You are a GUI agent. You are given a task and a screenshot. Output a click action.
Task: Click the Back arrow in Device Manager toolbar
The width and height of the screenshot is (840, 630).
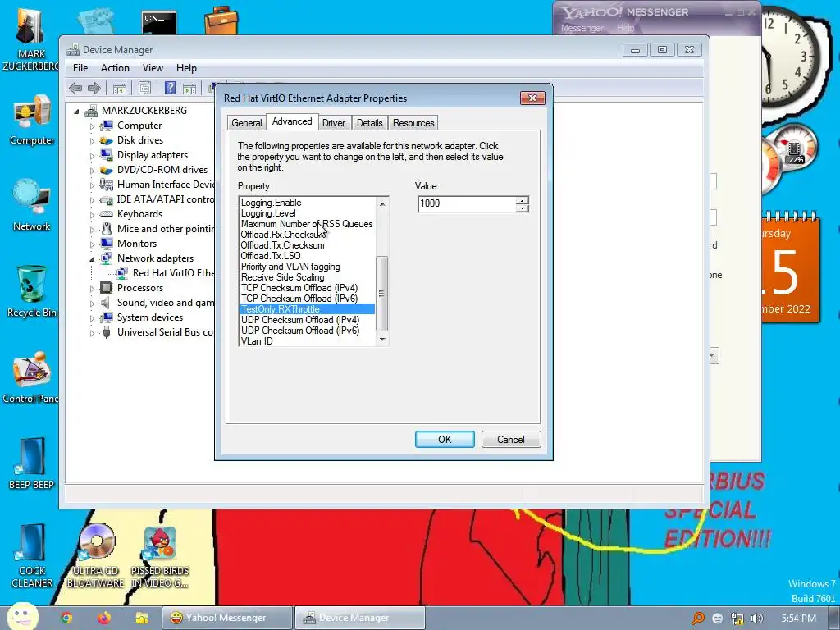[75, 88]
